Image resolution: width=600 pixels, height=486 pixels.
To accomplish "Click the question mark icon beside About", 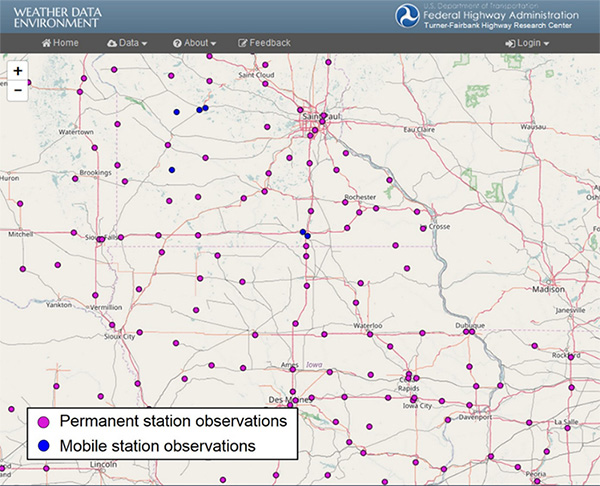I will coord(177,44).
